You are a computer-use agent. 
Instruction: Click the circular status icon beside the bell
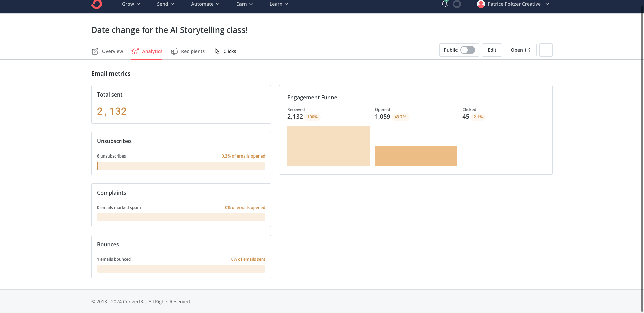457,4
